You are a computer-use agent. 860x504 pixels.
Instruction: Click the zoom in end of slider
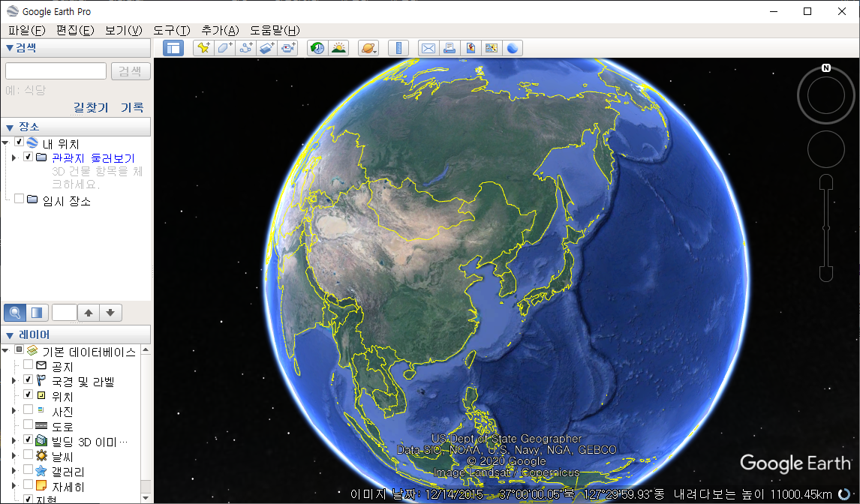[826, 182]
